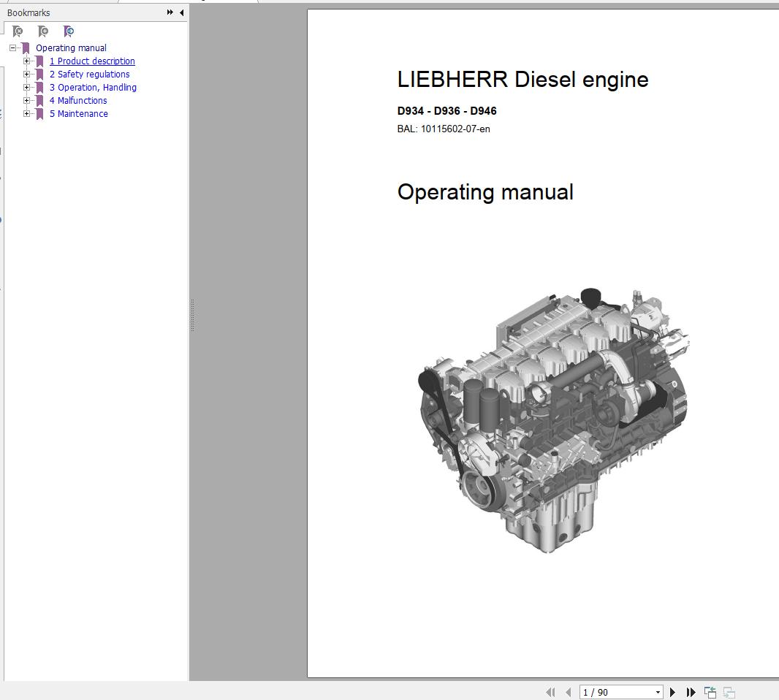The width and height of the screenshot is (779, 700).
Task: Go to the next page
Action: [673, 692]
